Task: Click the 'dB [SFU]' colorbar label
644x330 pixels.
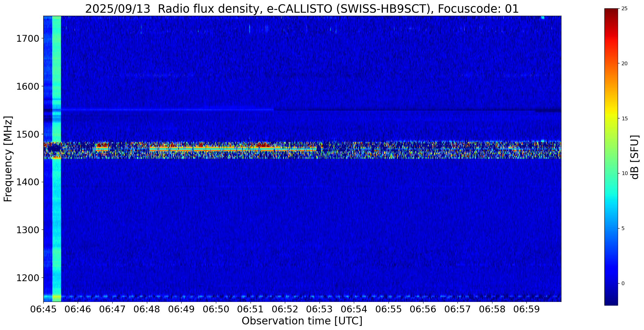Action: click(635, 157)
